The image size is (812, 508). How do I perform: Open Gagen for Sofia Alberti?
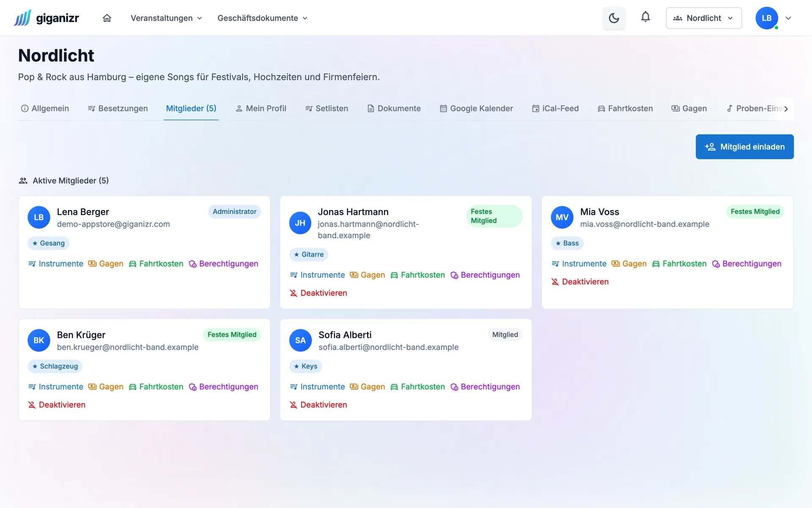(x=368, y=387)
